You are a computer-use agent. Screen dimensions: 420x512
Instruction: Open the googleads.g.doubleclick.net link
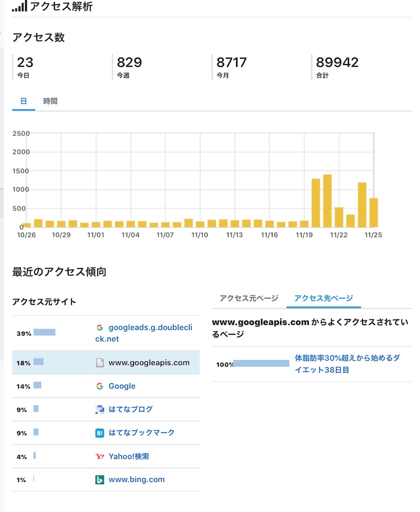tap(143, 333)
